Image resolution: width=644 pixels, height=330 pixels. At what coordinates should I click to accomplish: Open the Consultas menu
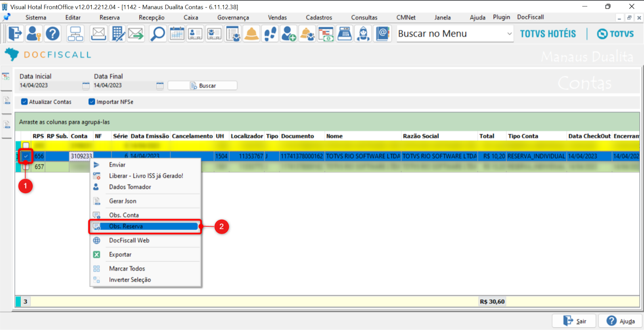pos(364,17)
